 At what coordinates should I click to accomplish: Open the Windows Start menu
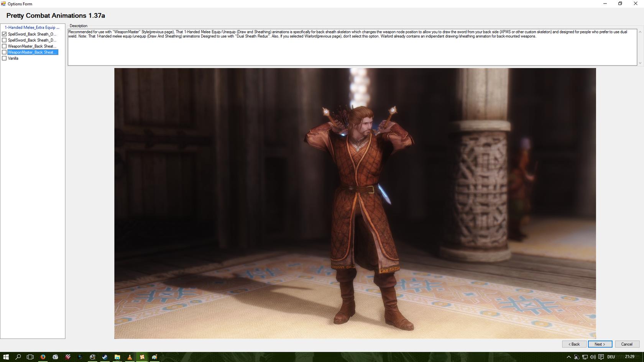point(6,357)
